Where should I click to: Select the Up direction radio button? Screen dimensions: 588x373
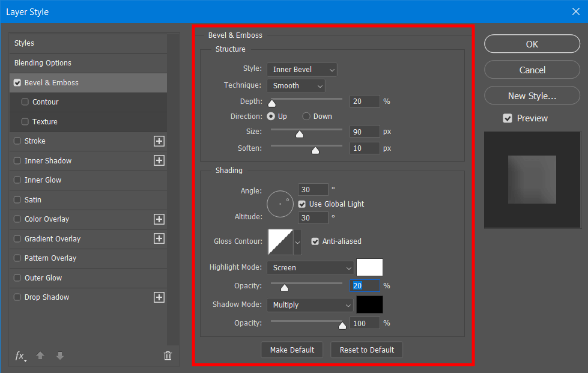click(x=271, y=117)
